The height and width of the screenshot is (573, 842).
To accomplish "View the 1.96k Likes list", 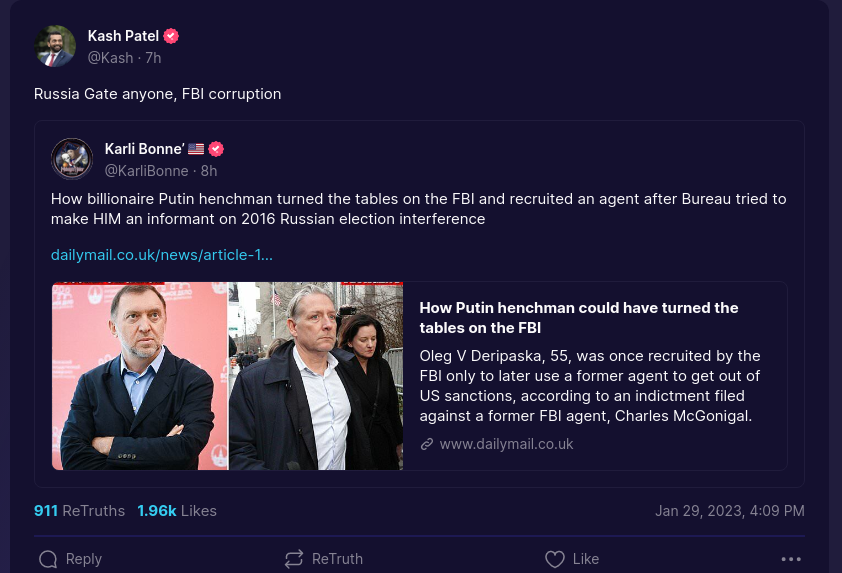I will [177, 511].
